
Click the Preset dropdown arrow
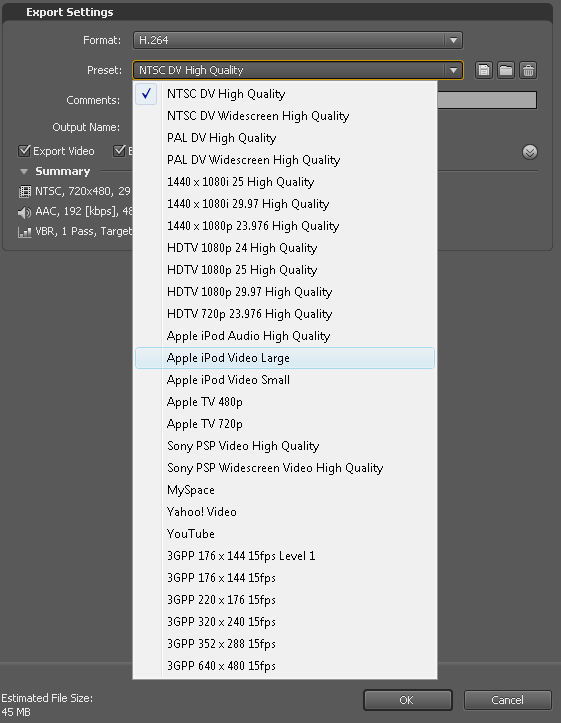click(x=454, y=70)
